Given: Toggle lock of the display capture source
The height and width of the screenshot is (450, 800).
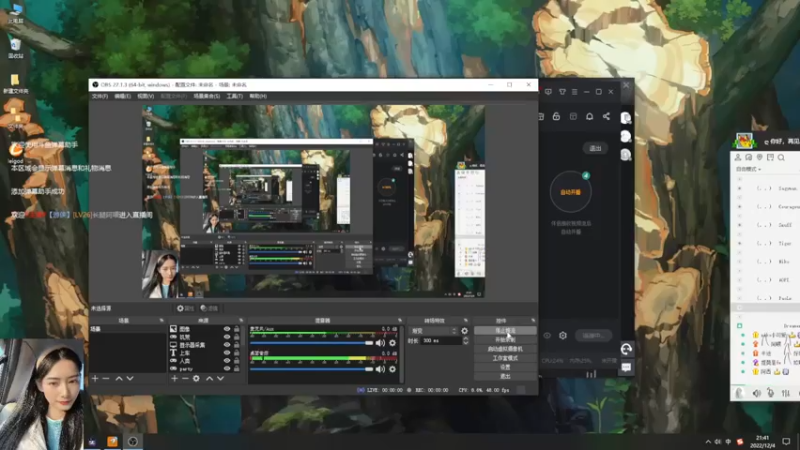Looking at the screenshot, I should tap(237, 345).
